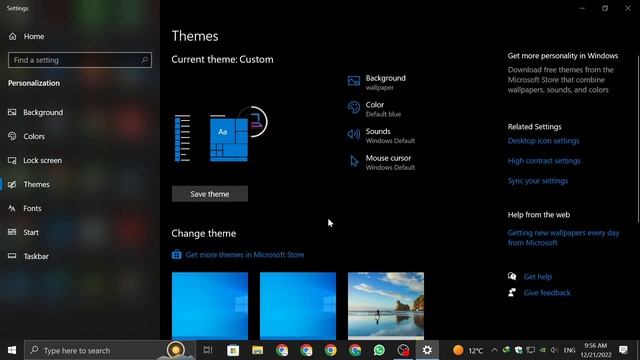640x360 pixels.
Task: Click the current theme preview image
Action: [x=220, y=134]
